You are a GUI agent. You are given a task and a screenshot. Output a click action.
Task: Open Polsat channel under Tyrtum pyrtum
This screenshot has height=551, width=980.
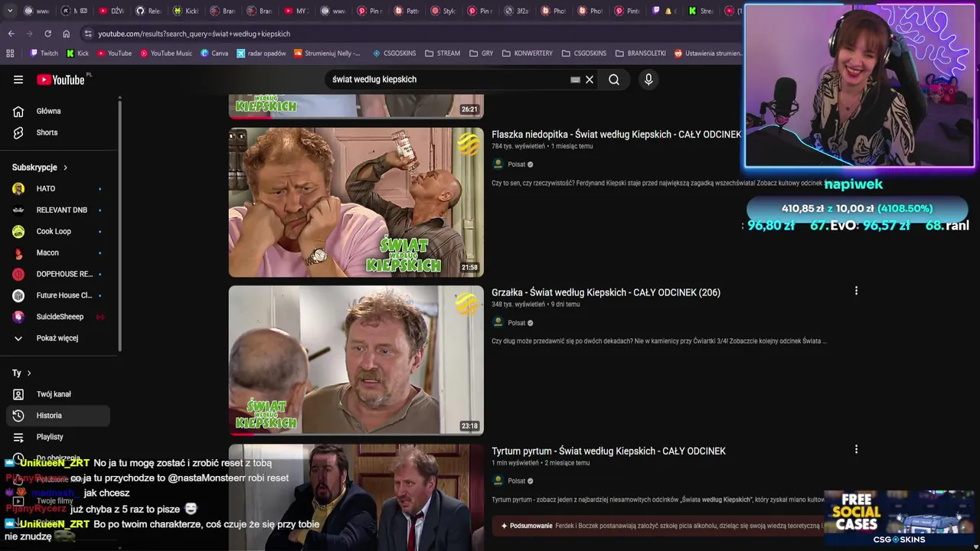click(x=516, y=481)
